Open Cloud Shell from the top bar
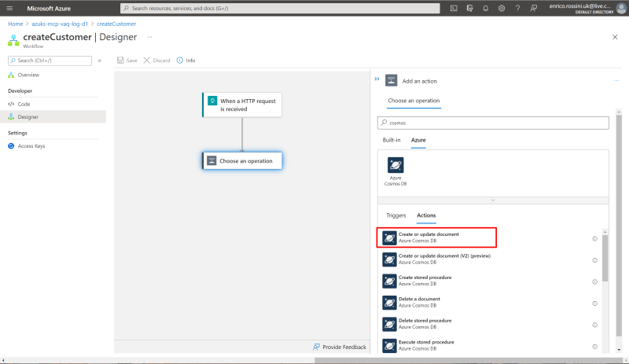The width and height of the screenshot is (629, 364). 454,8
